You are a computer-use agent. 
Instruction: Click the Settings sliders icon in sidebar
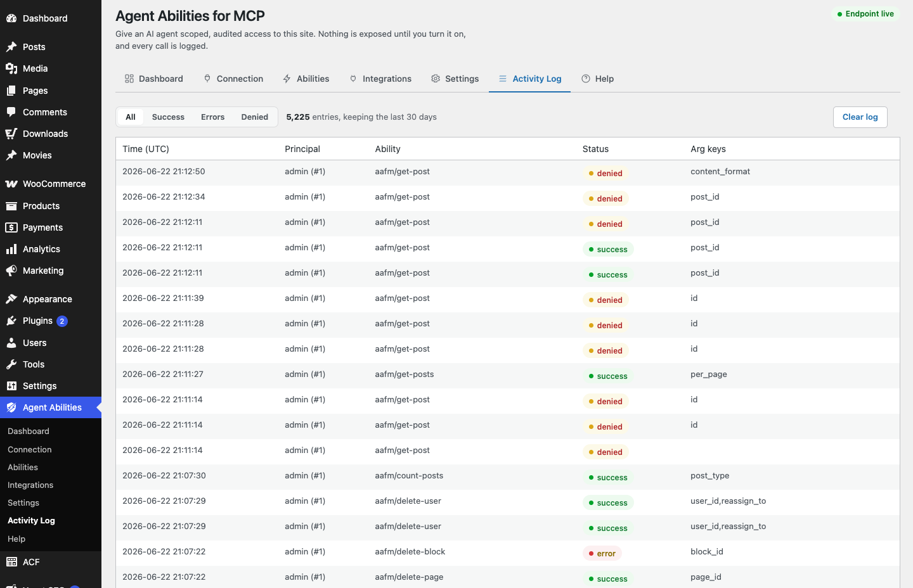[x=11, y=386]
